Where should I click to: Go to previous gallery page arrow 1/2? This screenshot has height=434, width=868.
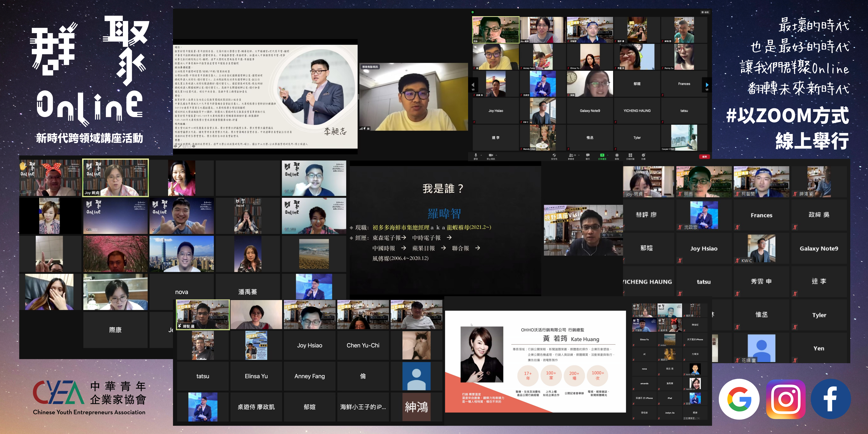pos(473,85)
